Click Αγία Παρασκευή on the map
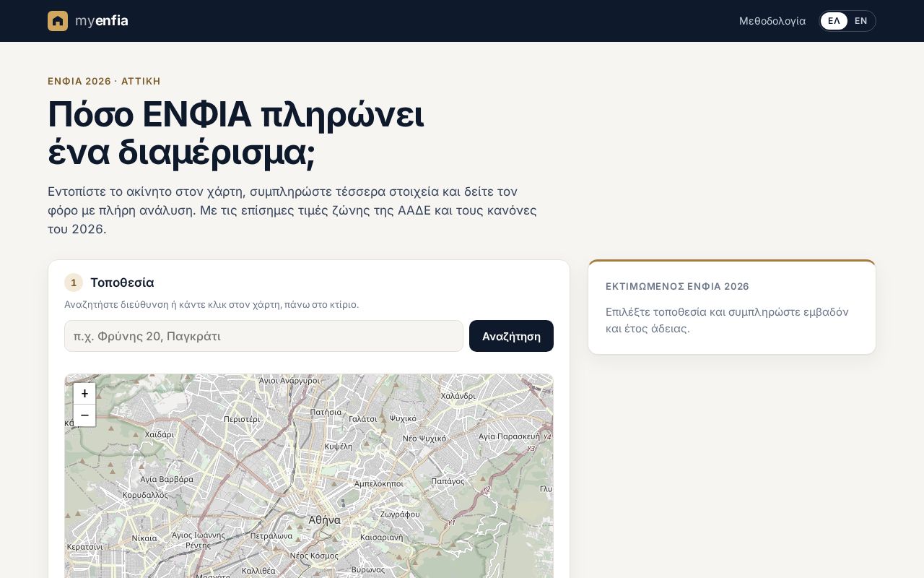Screen dimensions: 924x578 (510, 437)
